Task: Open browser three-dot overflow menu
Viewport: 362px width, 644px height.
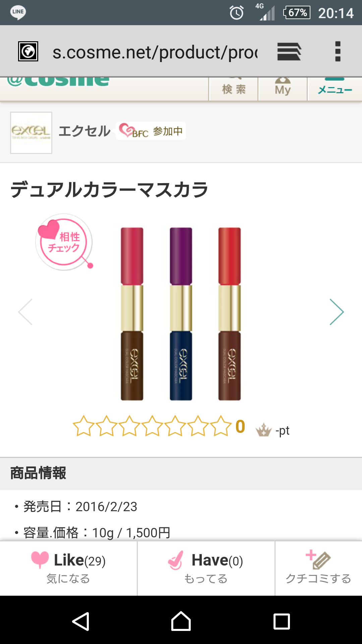Action: tap(338, 52)
